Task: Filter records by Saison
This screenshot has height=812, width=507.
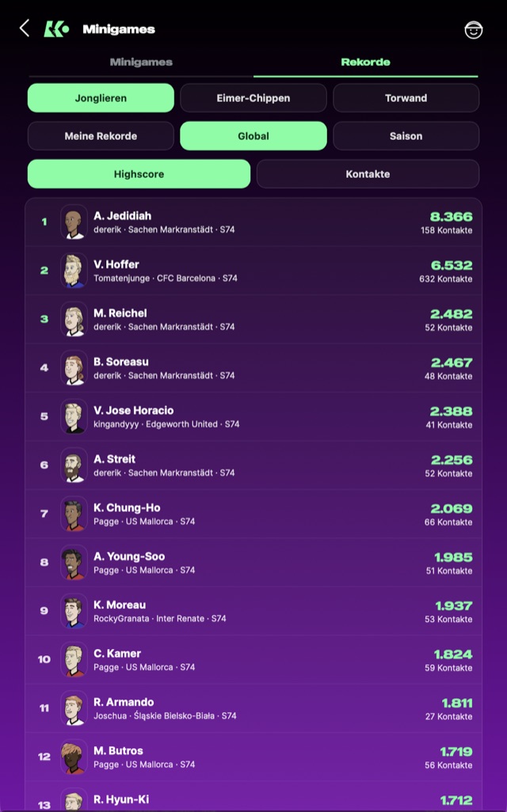Action: [406, 136]
